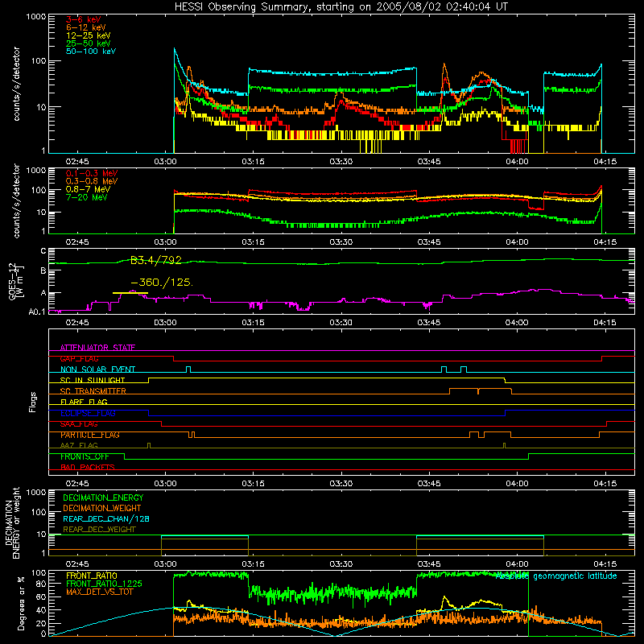
Task: Select the 3-6 keV legend entry
Action: (x=84, y=19)
